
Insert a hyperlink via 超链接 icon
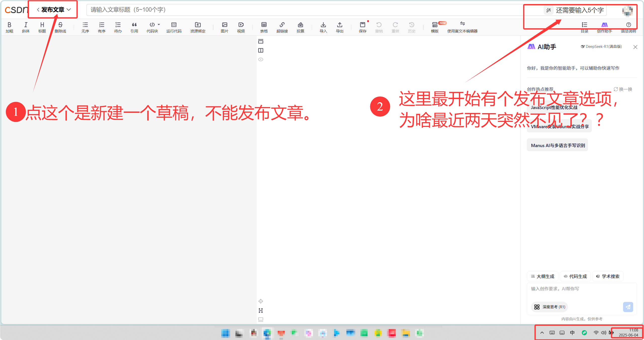282,27
